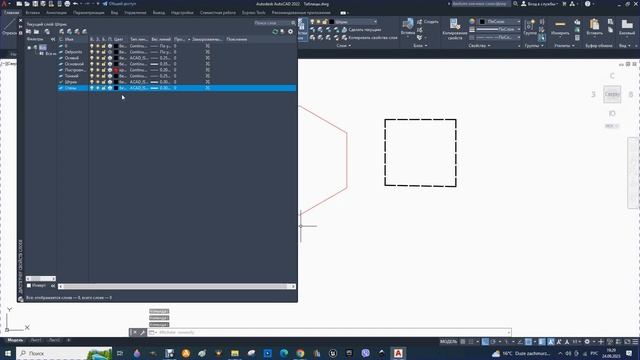Click the Paste tool in Clipboard panel
This screenshot has width=640, height=360.
pyautogui.click(x=594, y=27)
